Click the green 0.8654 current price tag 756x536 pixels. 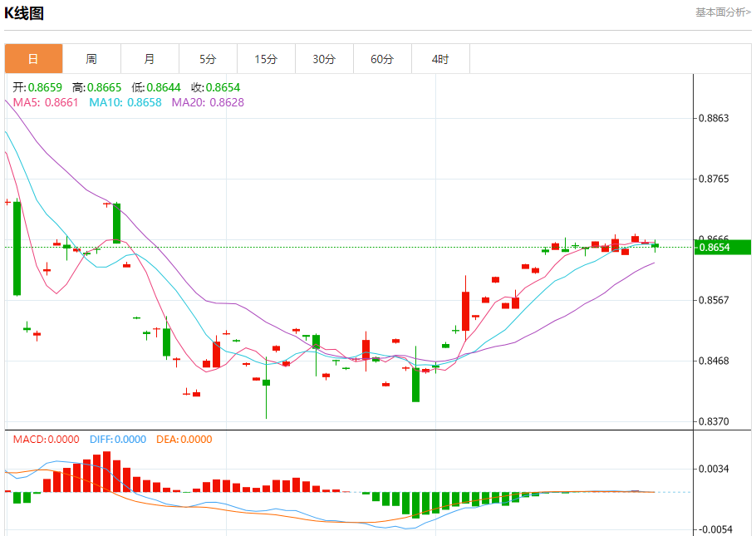[x=722, y=248]
